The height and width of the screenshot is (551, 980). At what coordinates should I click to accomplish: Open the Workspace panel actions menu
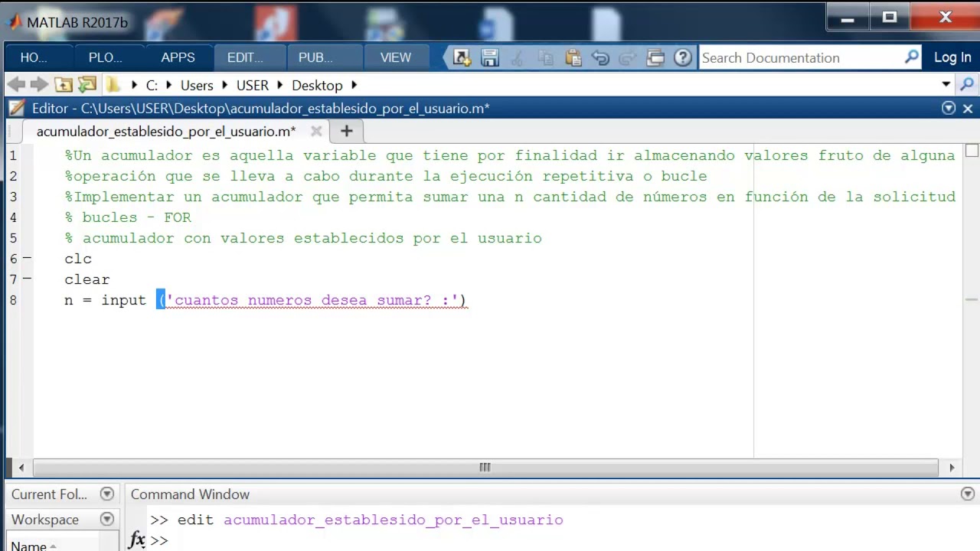(107, 520)
